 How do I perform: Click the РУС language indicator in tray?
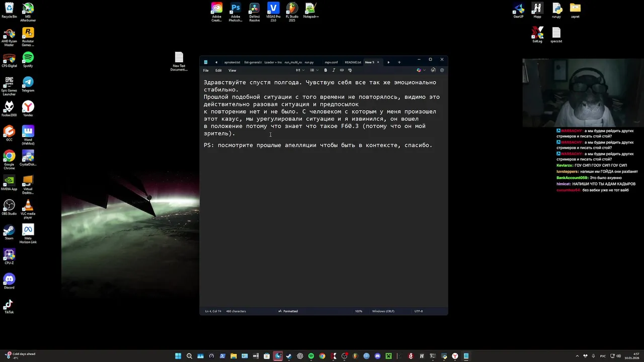tap(603, 356)
